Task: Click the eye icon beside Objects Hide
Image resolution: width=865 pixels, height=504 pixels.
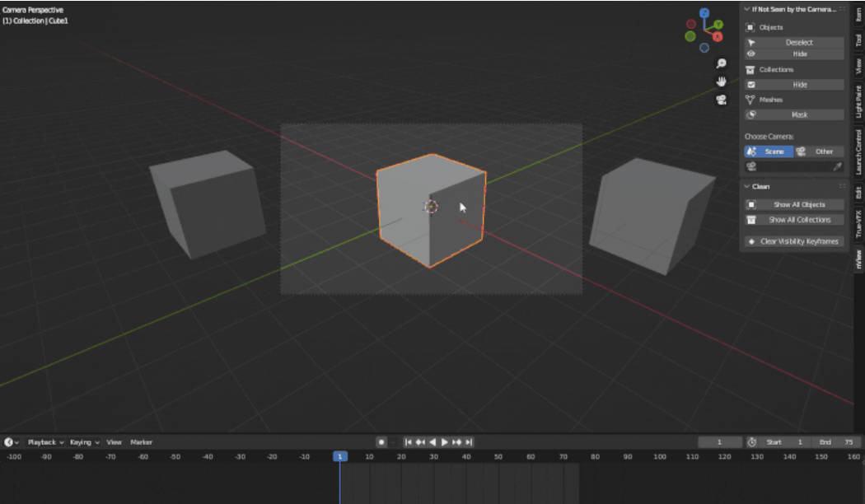Action: pos(750,54)
